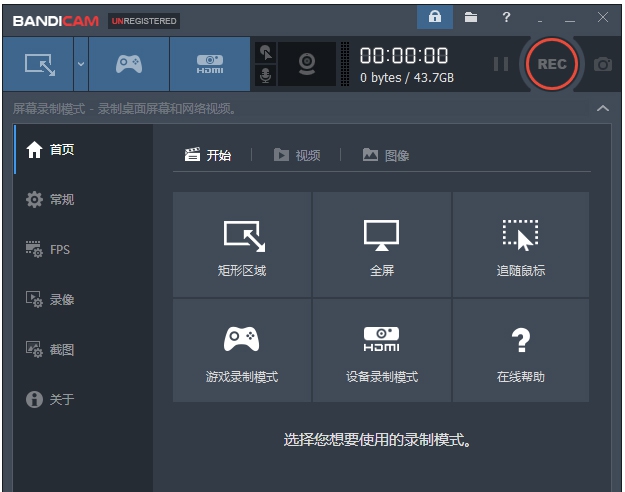Switch to game recording mode in the toolbar
The width and height of the screenshot is (625, 492).
point(129,64)
